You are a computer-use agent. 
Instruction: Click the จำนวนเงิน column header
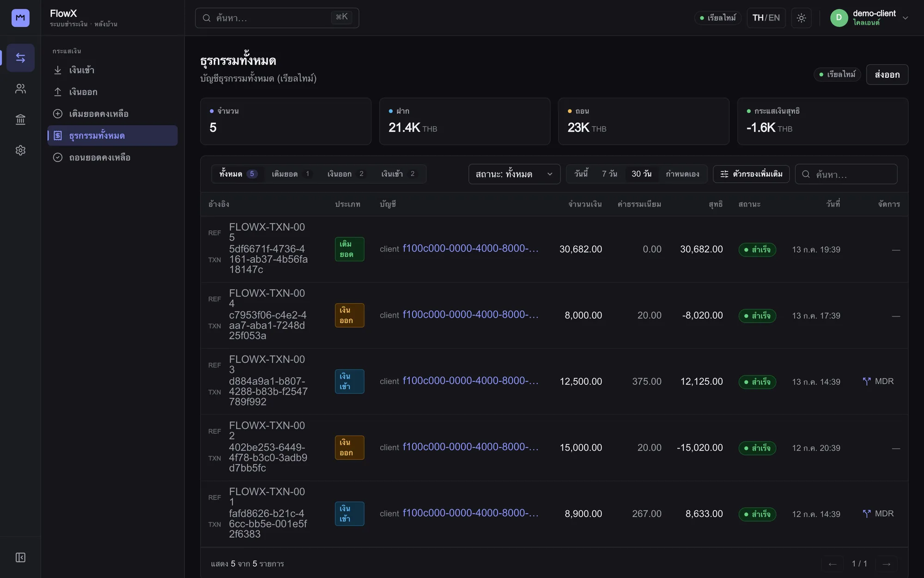[585, 204]
